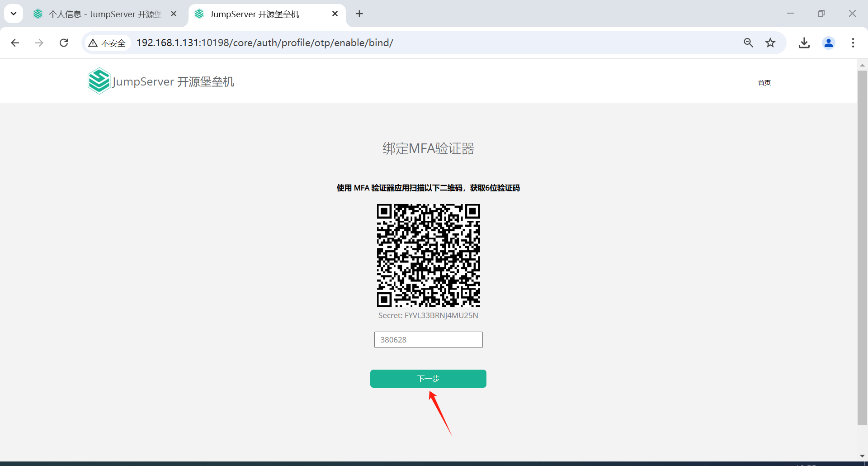Click the browser forward arrow
Screen dimensions: 868x466
point(39,43)
